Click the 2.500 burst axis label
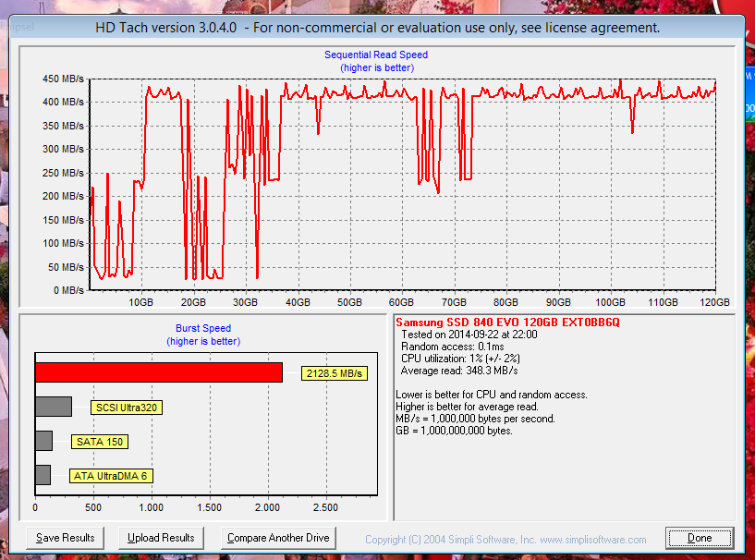This screenshot has width=755, height=560. 325,507
